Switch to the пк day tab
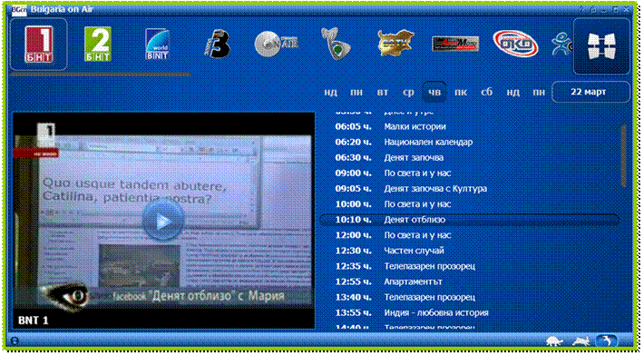The image size is (644, 356). tap(461, 93)
